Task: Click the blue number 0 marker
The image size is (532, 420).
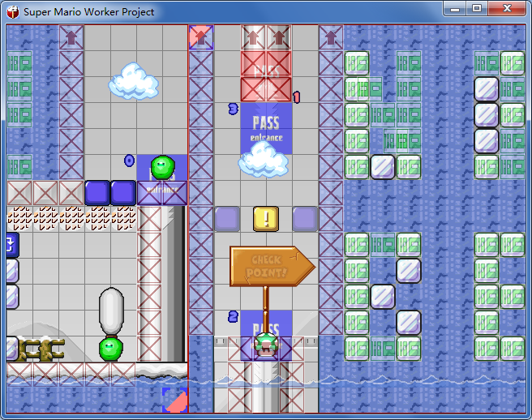Action: pyautogui.click(x=129, y=161)
